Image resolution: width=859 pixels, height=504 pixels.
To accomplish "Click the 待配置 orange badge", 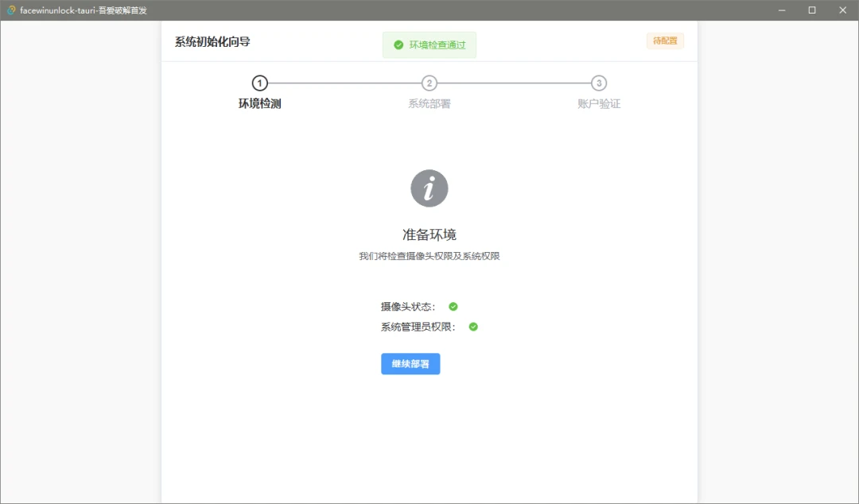I will (x=665, y=41).
